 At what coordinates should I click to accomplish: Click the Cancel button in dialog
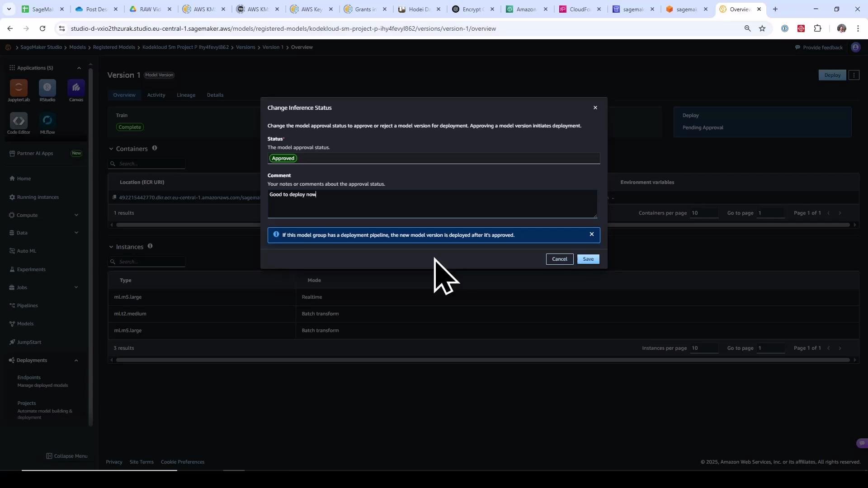[x=560, y=259]
